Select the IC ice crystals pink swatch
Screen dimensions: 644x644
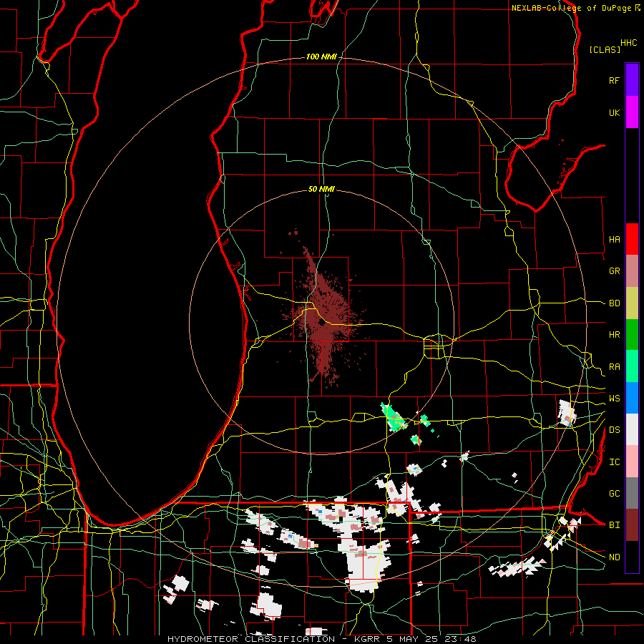point(632,462)
